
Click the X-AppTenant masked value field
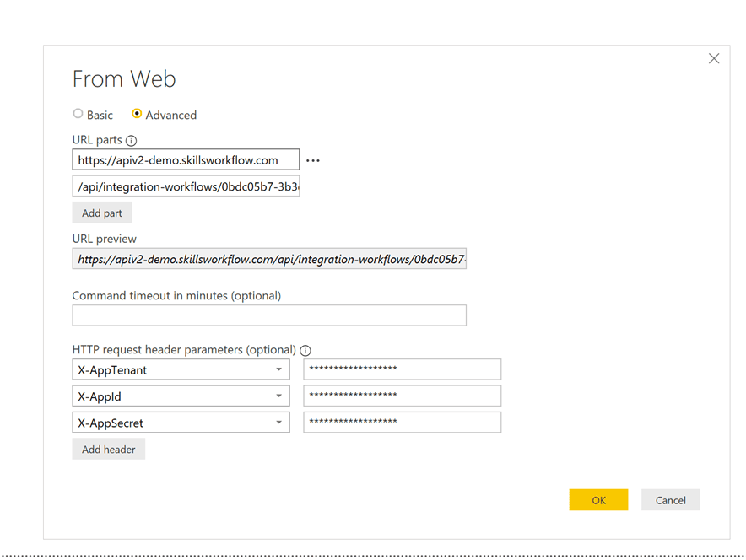pos(402,369)
